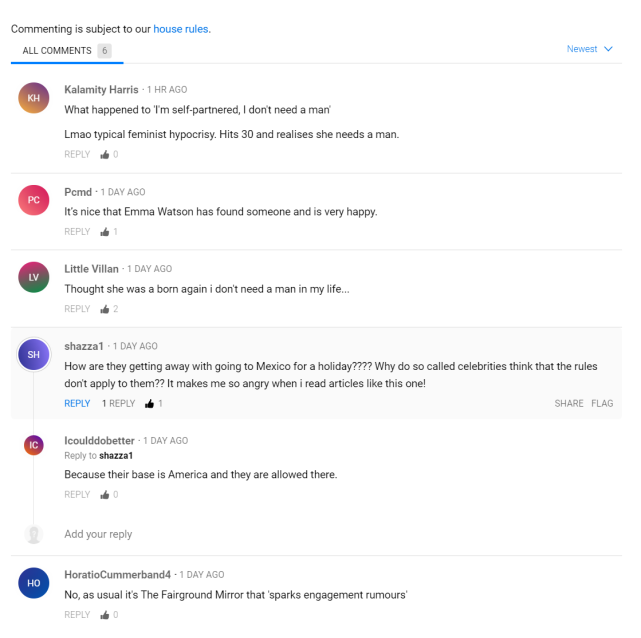Open the Newest sort dropdown
Viewport: 641px width, 638px height.
(589, 49)
